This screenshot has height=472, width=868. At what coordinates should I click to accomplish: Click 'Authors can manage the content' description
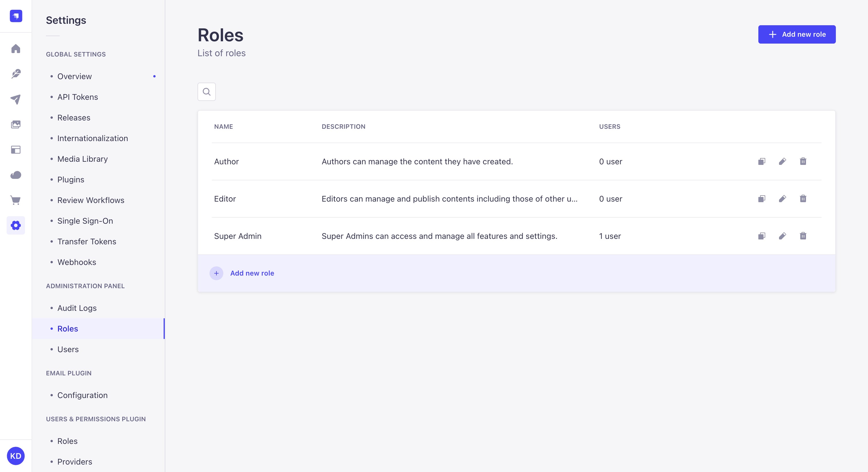tap(417, 162)
